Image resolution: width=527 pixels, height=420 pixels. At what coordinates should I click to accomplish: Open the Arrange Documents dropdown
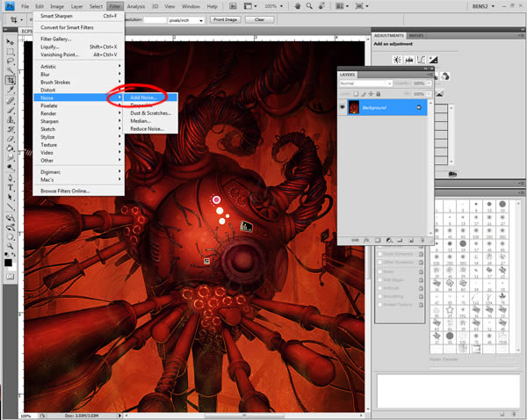click(x=343, y=6)
